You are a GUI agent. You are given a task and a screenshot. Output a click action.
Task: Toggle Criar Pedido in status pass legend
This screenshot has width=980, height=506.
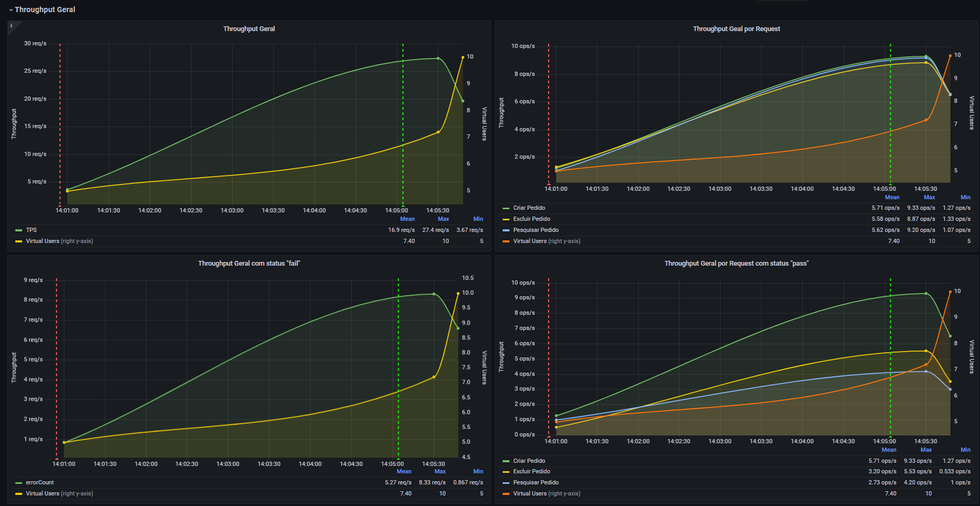click(529, 461)
